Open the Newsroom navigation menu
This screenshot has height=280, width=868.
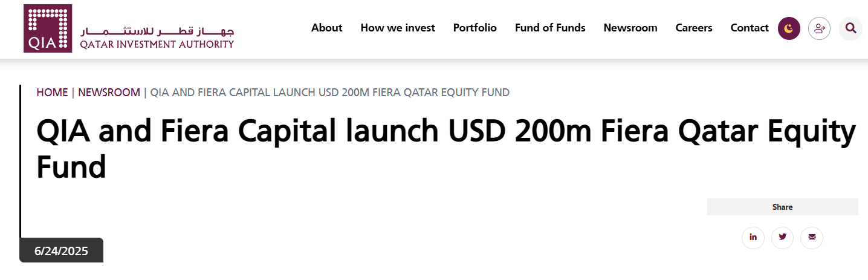[630, 28]
